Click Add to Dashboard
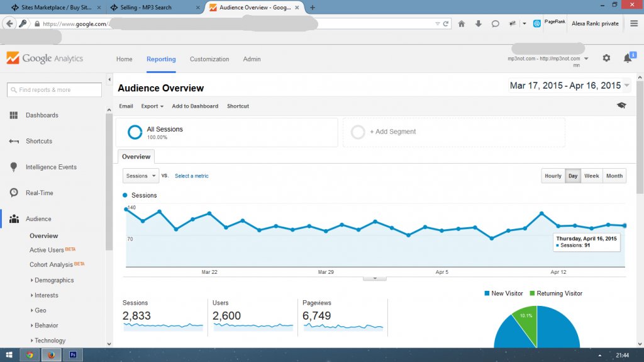This screenshot has width=644, height=362. coord(195,106)
